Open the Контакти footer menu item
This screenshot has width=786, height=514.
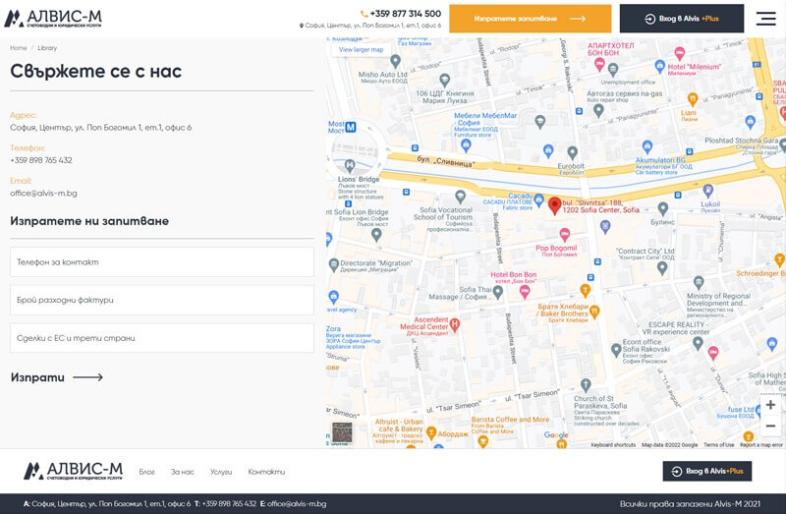pos(267,472)
